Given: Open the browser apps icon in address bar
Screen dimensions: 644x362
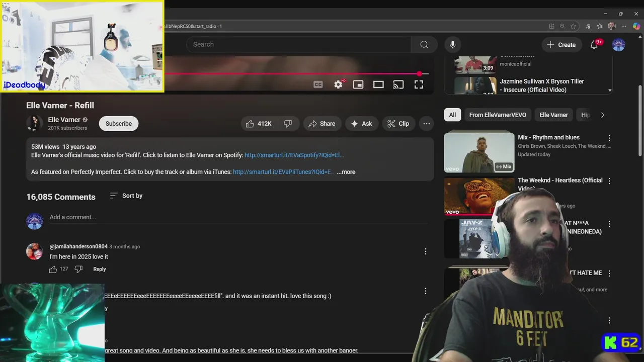Looking at the screenshot, I should tap(551, 26).
